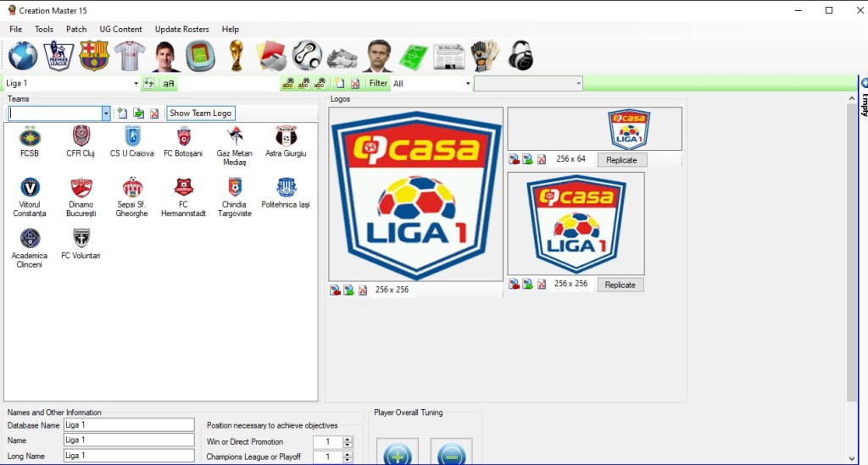The width and height of the screenshot is (868, 465).
Task: Click the Show Team Logo button
Action: pyautogui.click(x=200, y=113)
